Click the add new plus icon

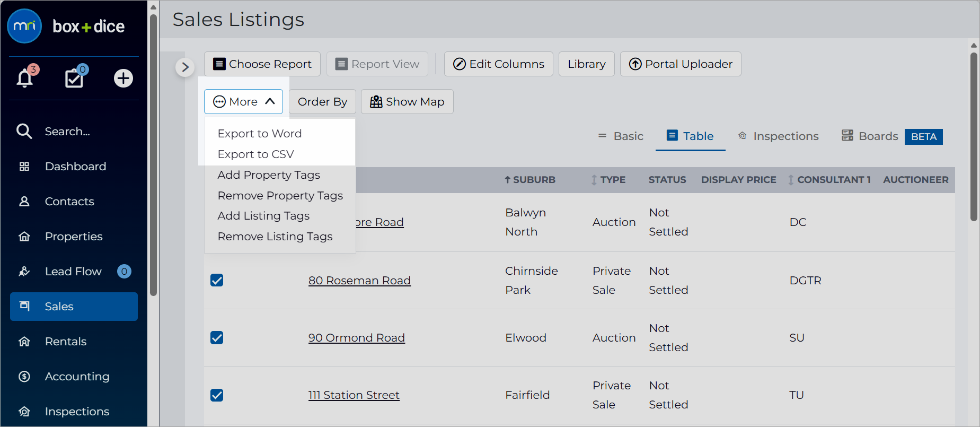pos(123,79)
